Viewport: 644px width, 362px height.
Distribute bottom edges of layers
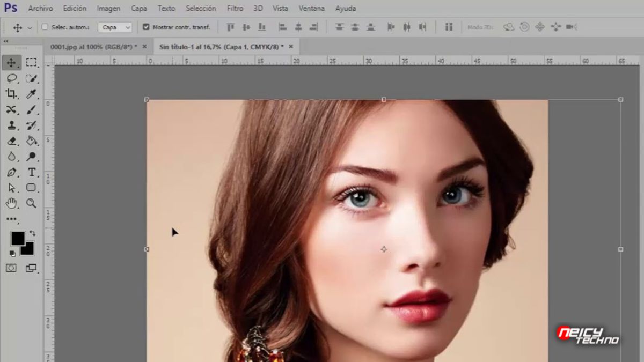pos(370,27)
